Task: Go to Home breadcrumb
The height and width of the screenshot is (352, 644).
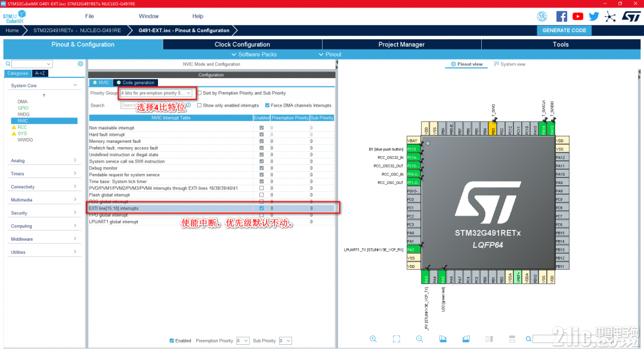Action: [12, 30]
